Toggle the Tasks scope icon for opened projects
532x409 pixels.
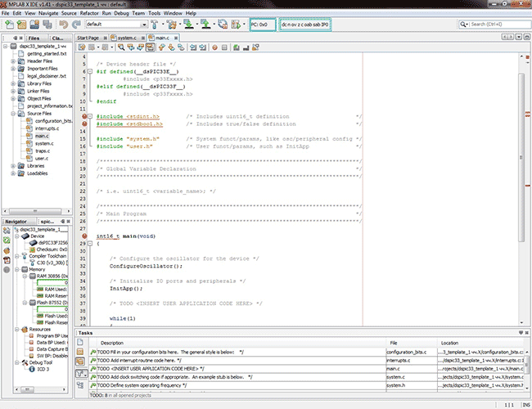pos(80,362)
